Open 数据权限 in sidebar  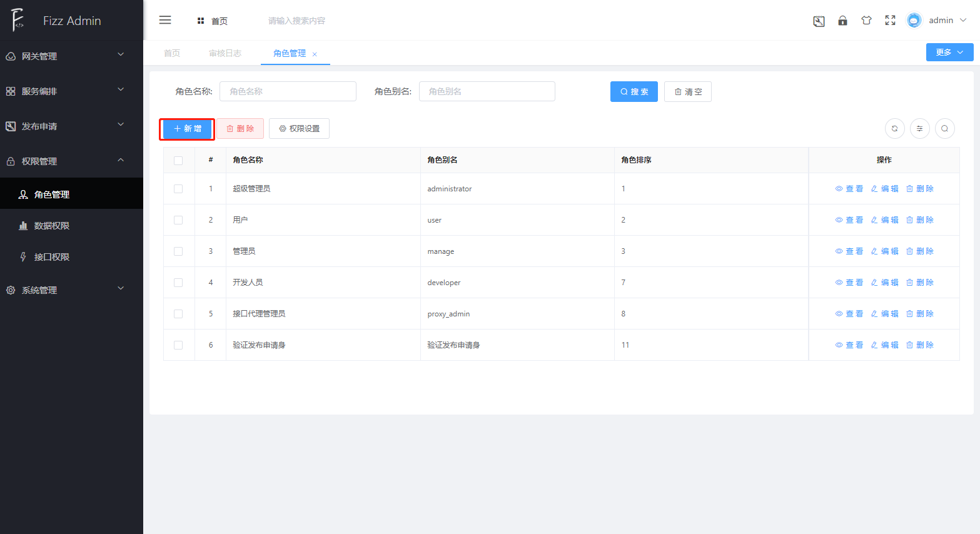(71, 226)
